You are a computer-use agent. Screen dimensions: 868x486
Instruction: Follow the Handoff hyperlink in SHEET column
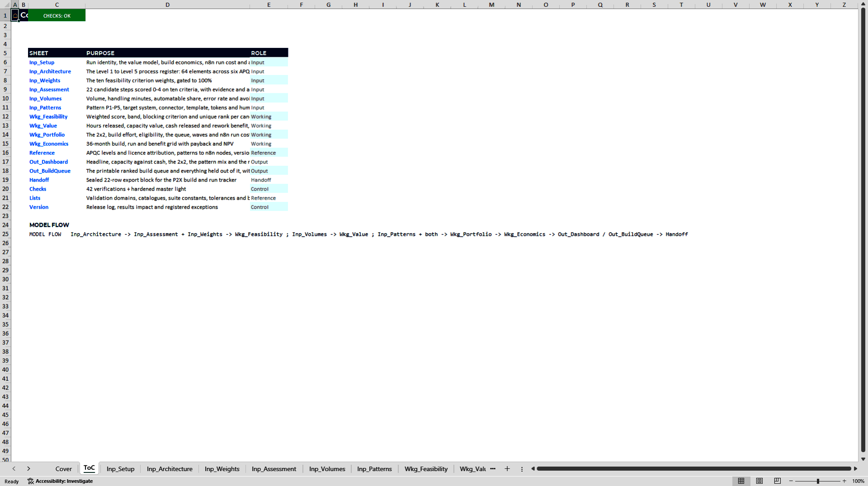[39, 180]
